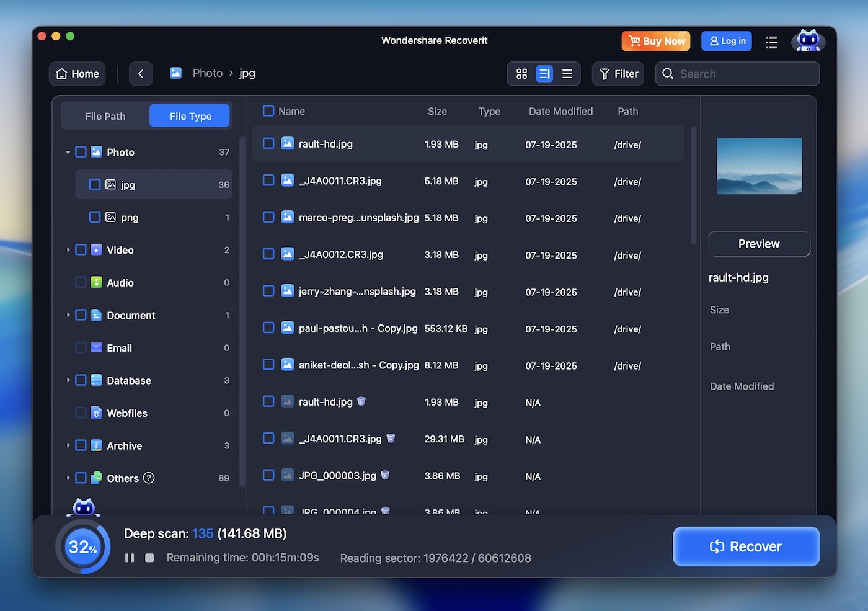Click the Video category icon

pyautogui.click(x=96, y=249)
